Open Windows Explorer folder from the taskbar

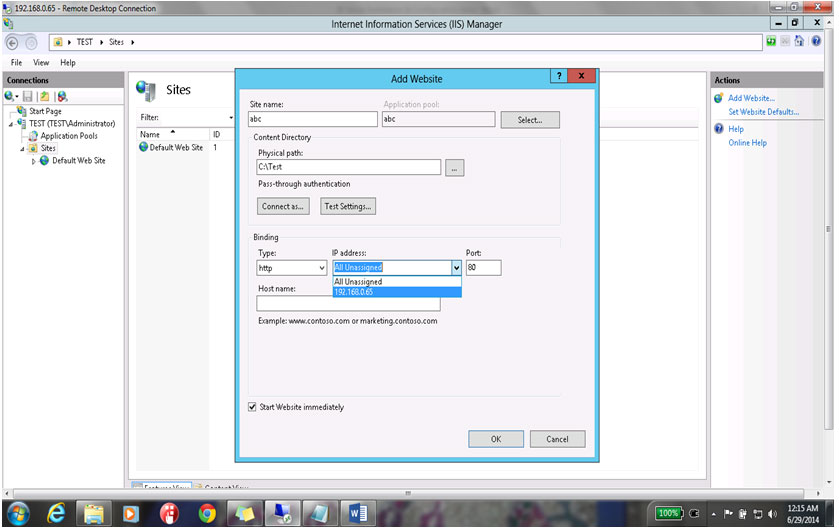[94, 514]
